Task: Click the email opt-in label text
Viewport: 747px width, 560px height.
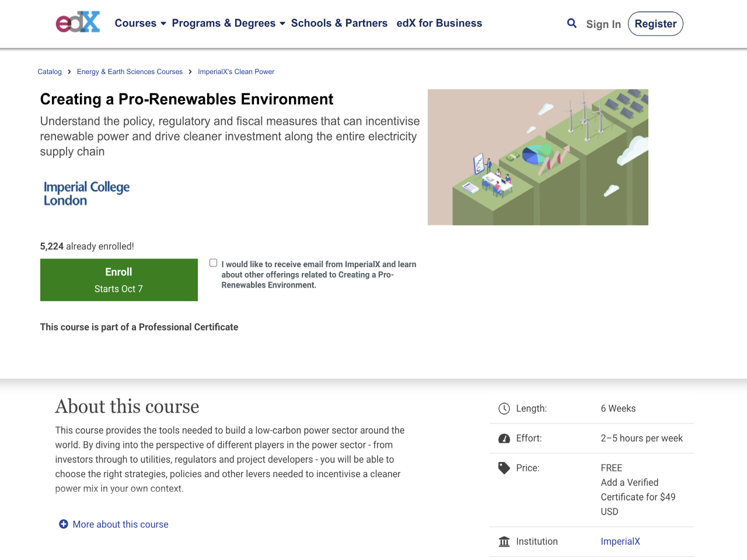Action: [319, 274]
